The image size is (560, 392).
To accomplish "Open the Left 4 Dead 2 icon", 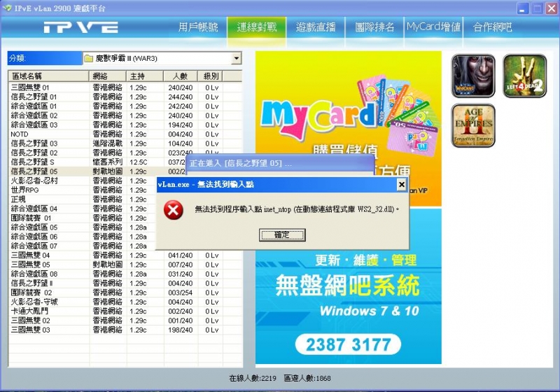I will coord(524,76).
